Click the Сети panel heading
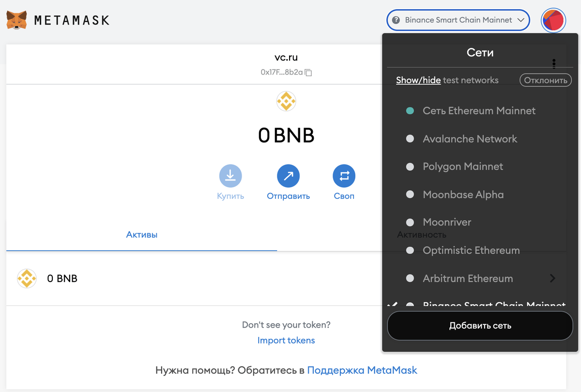 [480, 52]
